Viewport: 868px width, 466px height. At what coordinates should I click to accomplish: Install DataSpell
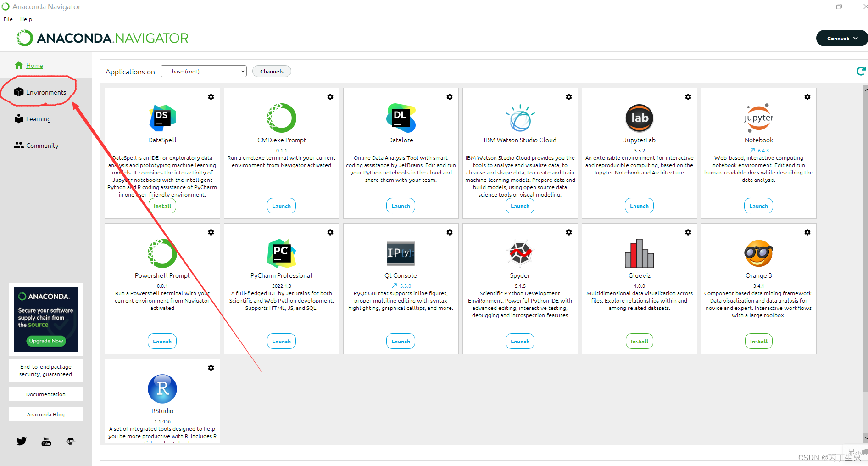coord(162,206)
